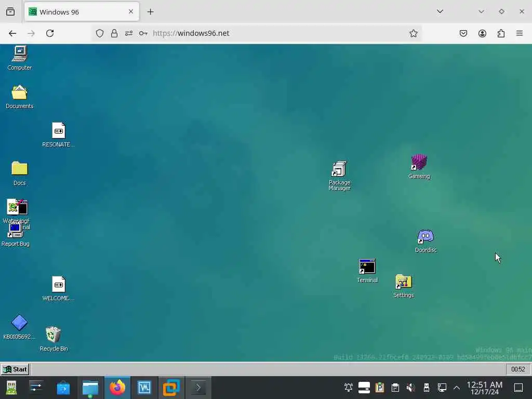Viewport: 532px width, 399px height.
Task: Launch the Gameing purple cube shortcut
Action: 419,166
